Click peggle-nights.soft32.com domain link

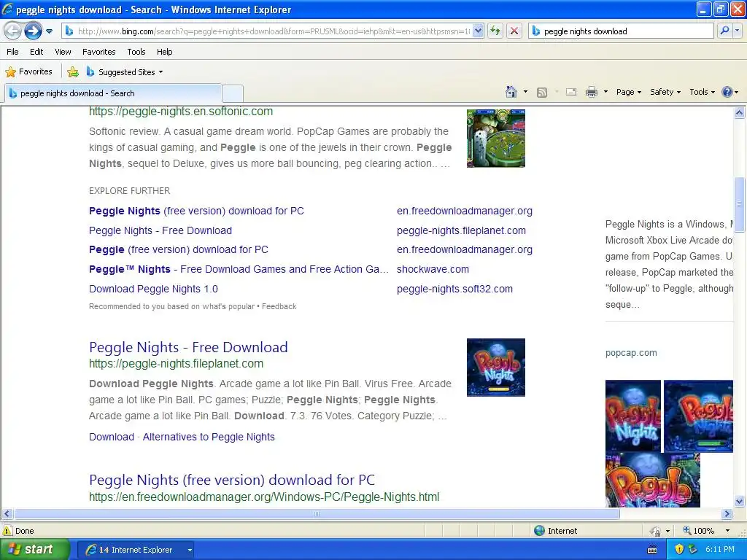[455, 289]
